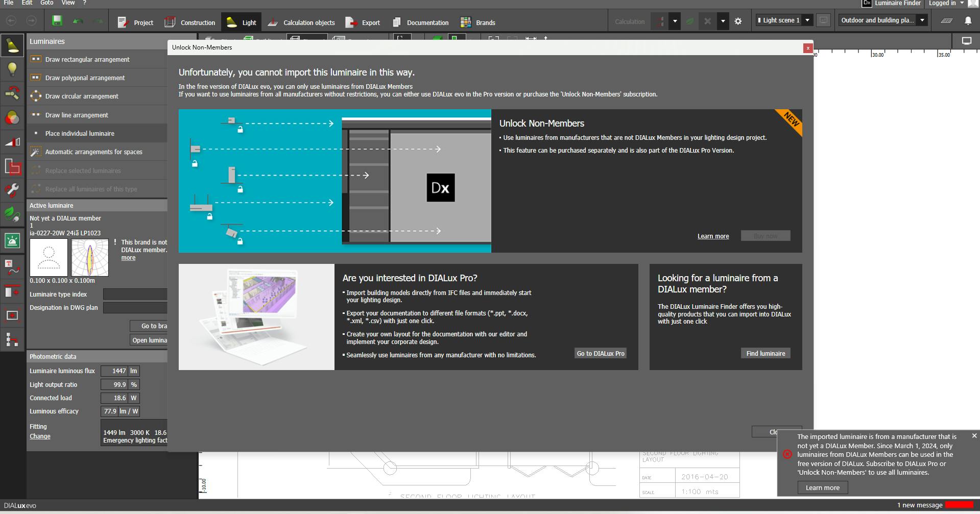
Task: Open the light colors tool (RGB circles)
Action: pos(12,118)
